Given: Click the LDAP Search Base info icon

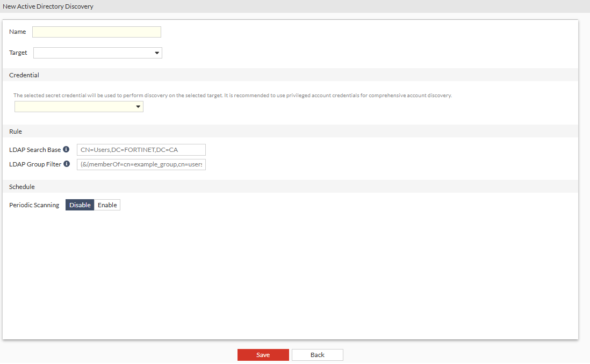Looking at the screenshot, I should 66,149.
